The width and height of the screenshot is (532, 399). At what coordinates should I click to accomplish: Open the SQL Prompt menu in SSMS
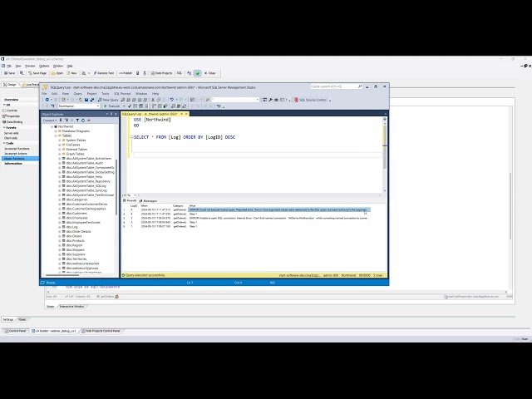pos(122,94)
